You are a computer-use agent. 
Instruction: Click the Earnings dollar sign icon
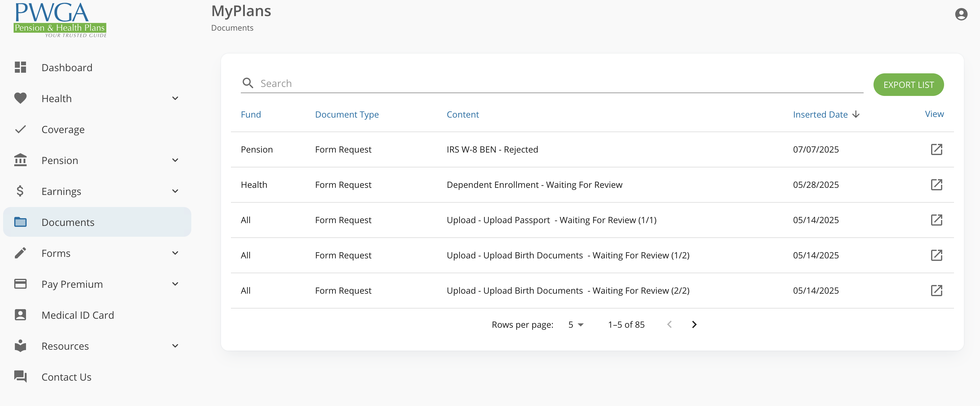pos(20,191)
